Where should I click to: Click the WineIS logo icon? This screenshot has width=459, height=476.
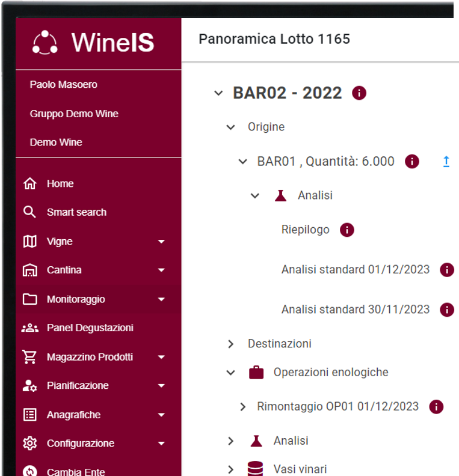click(45, 42)
